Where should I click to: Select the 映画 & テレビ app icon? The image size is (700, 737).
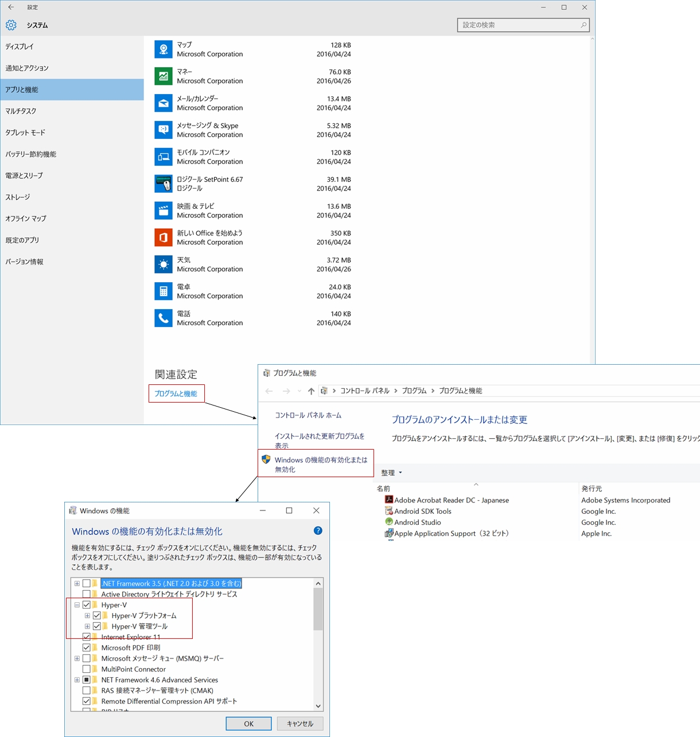pos(164,210)
